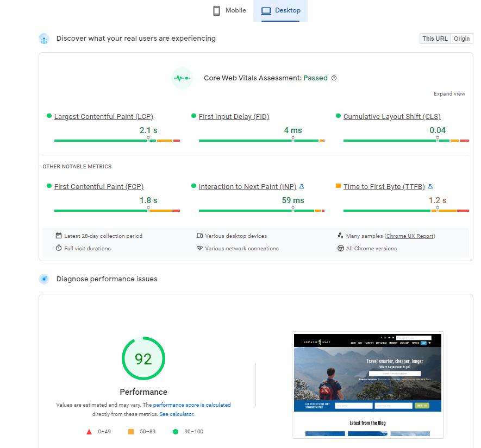Click the lab flask icon next to TTFB
The width and height of the screenshot is (481, 448).
click(430, 186)
